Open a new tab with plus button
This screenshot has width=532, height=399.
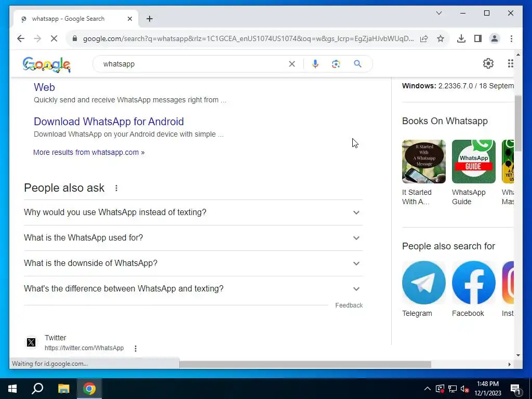(150, 19)
